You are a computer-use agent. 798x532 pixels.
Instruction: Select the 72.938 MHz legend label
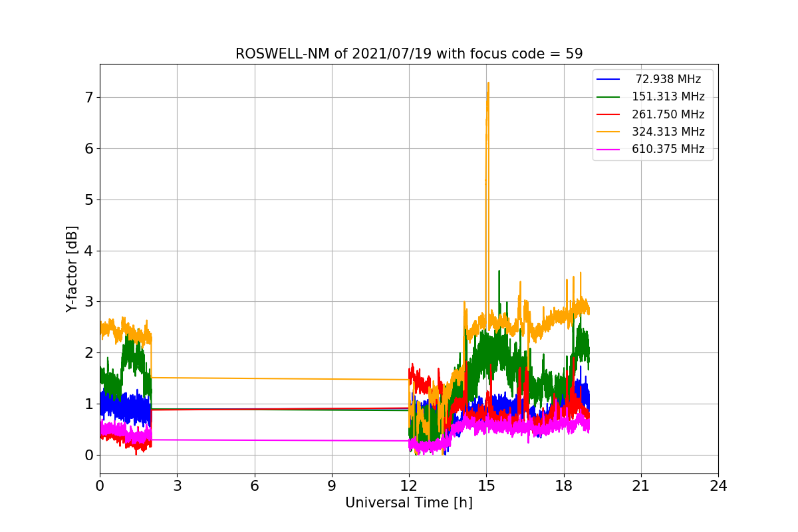point(668,79)
